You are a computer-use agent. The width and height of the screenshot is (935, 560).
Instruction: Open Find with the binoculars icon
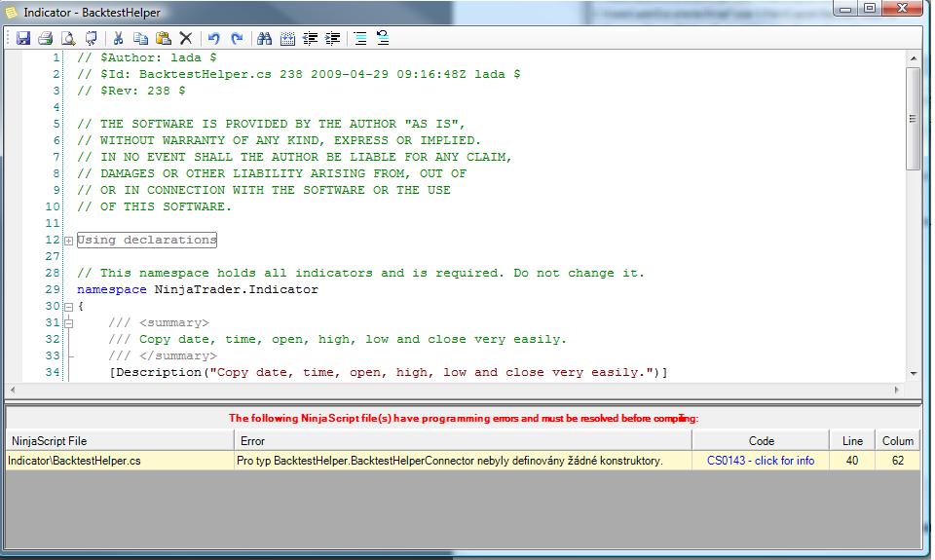pyautogui.click(x=264, y=38)
